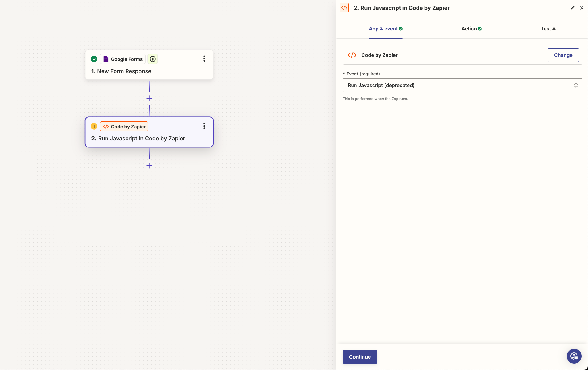Click the panel title 2. Run Javascript in Code by Zapier

click(401, 8)
